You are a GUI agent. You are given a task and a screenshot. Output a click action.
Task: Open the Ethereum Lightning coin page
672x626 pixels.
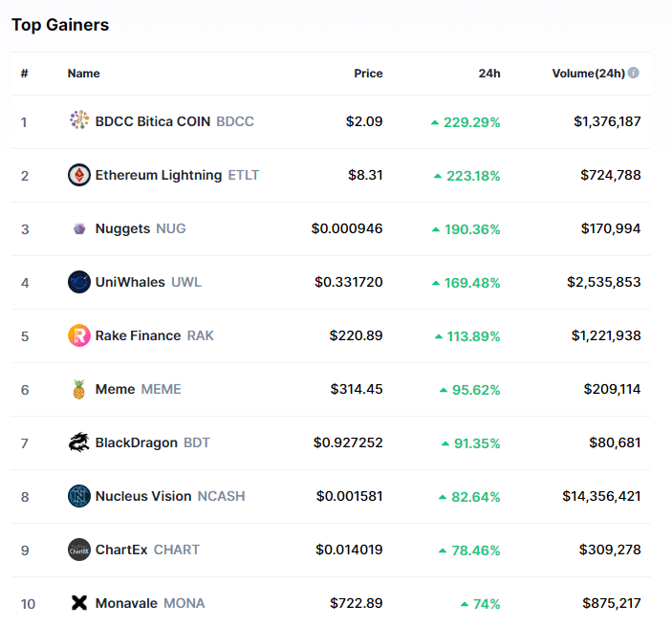(159, 175)
